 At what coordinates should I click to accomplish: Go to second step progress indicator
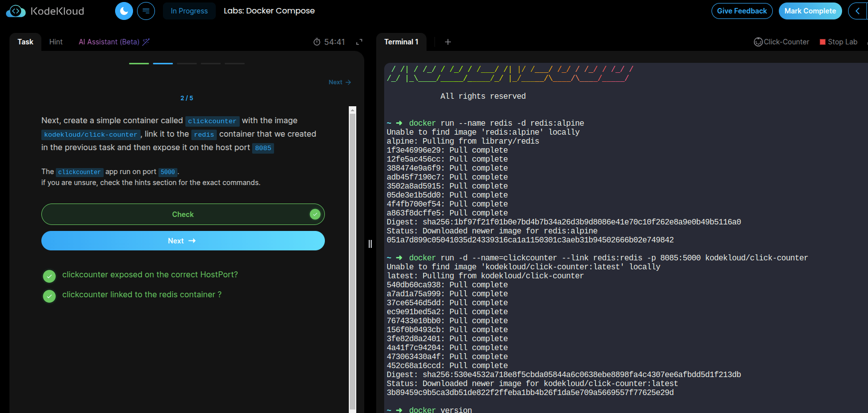(x=163, y=63)
